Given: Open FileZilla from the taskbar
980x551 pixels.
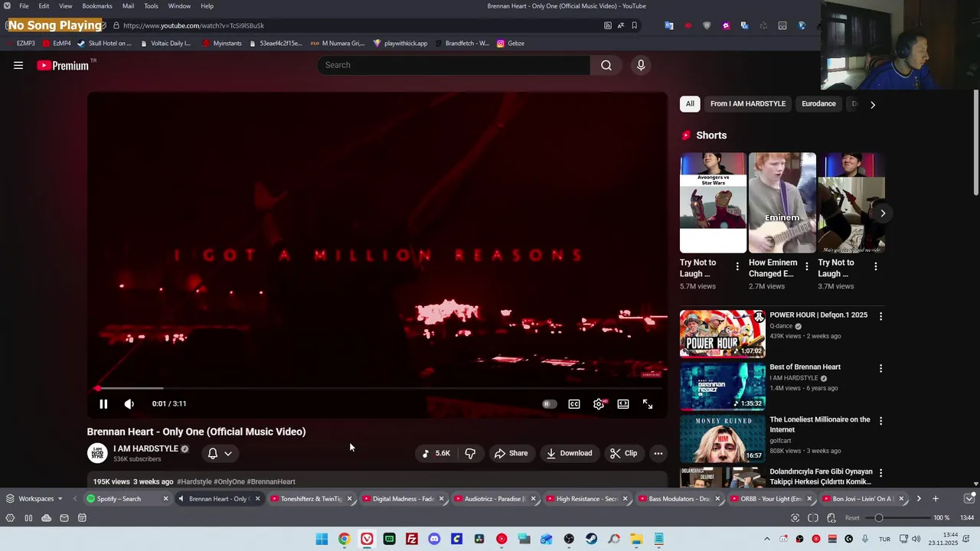Looking at the screenshot, I should [x=412, y=540].
